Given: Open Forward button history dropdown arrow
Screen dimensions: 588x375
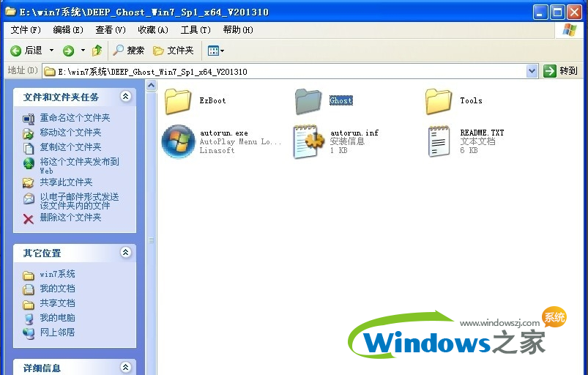Looking at the screenshot, I should [x=83, y=51].
